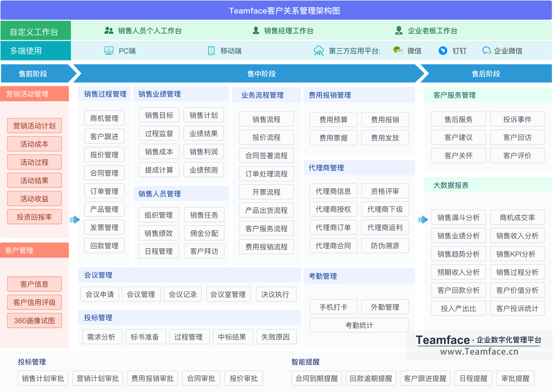Open 营销活动计划 in marketing activities

(x=35, y=126)
